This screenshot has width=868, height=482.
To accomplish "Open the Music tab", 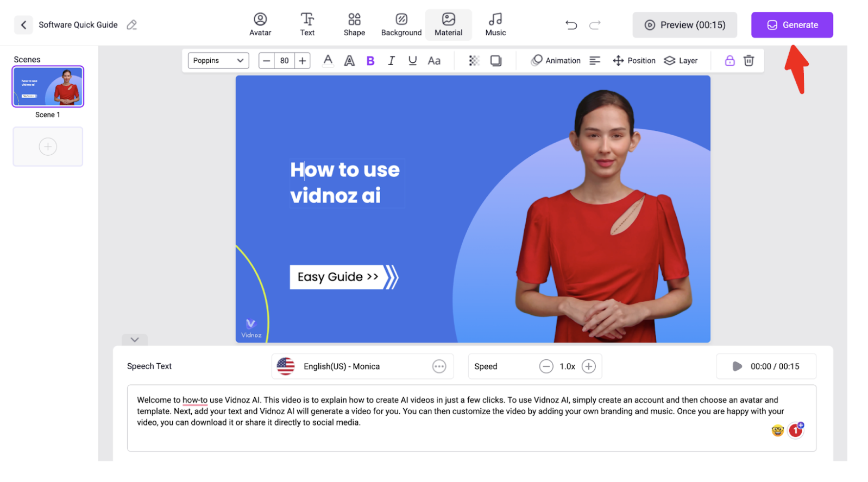I will point(495,25).
